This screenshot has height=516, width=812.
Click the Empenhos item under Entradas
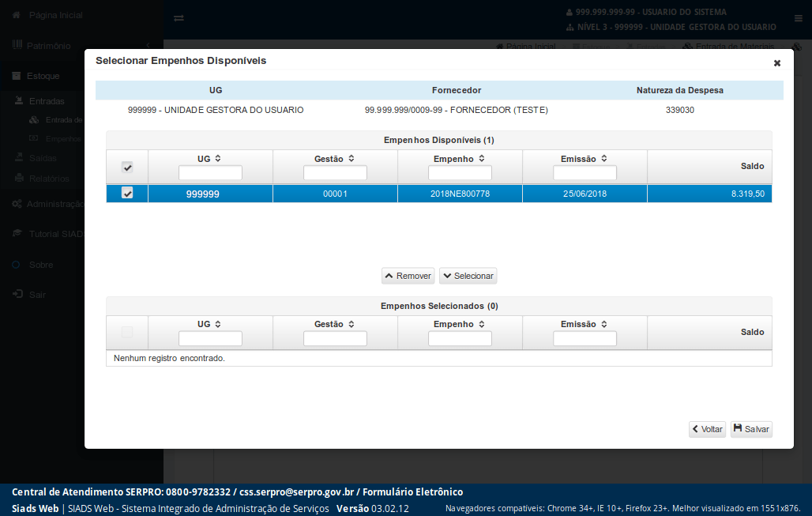pyautogui.click(x=62, y=139)
